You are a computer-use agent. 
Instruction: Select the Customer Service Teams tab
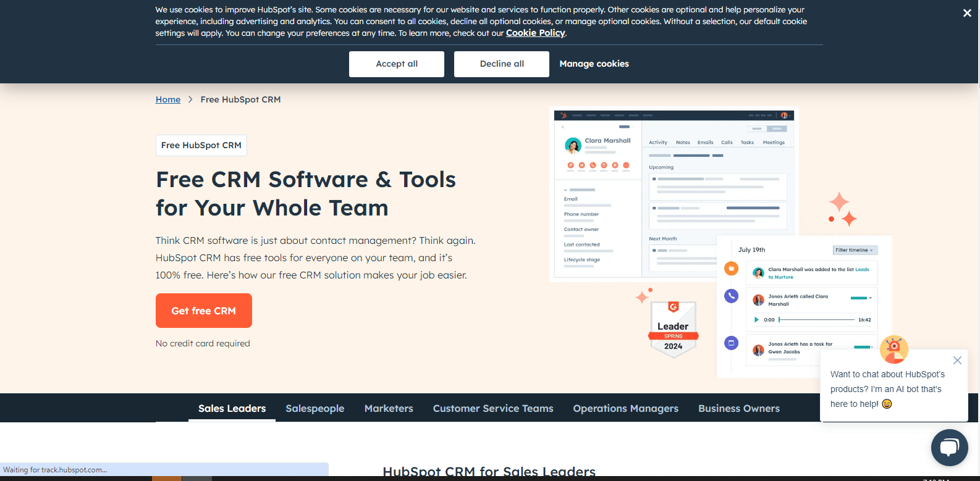click(x=492, y=409)
